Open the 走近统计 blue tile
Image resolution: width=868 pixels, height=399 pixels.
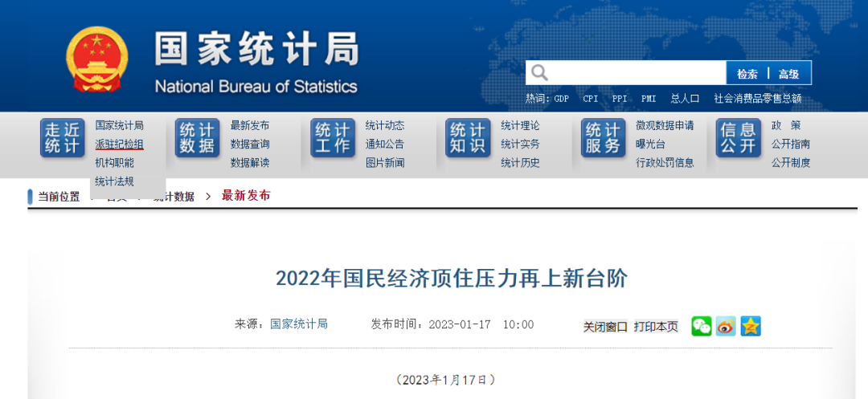(x=63, y=138)
